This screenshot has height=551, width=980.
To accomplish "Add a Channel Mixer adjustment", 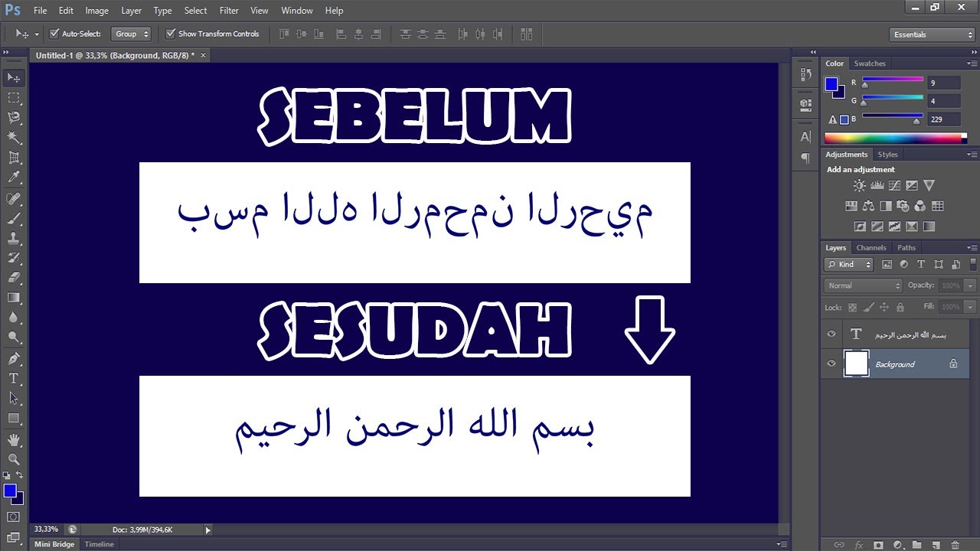I will pyautogui.click(x=920, y=206).
